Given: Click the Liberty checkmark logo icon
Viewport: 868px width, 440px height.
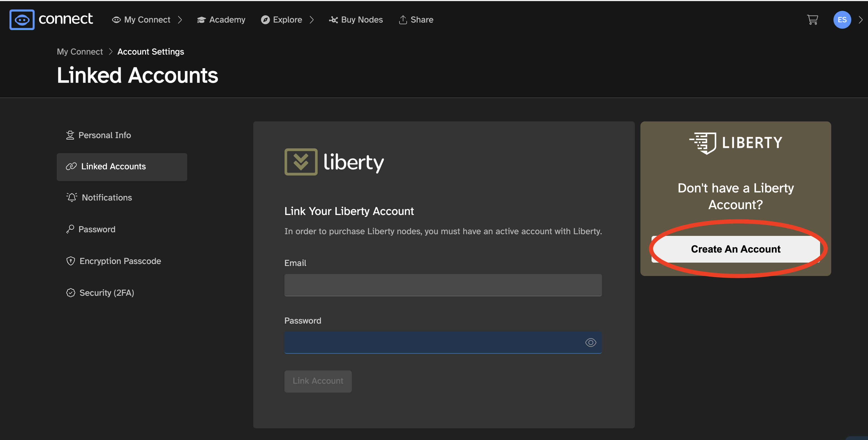Looking at the screenshot, I should click(x=301, y=162).
